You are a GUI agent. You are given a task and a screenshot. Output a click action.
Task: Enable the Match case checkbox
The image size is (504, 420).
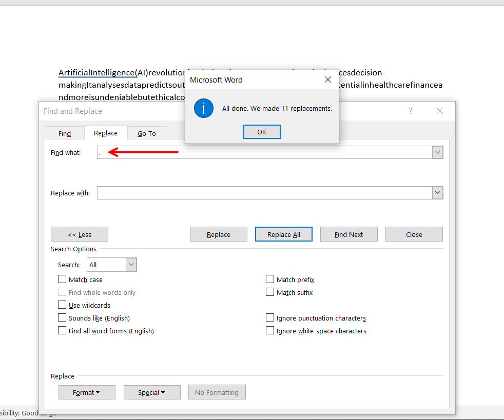tap(62, 279)
